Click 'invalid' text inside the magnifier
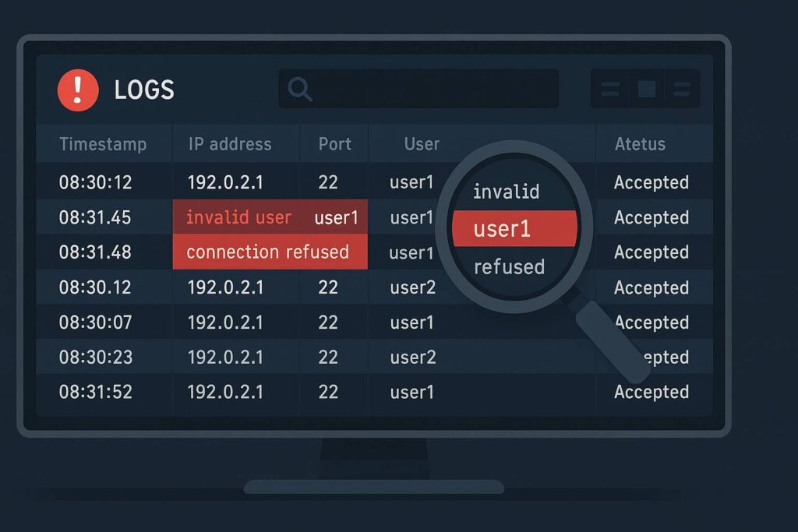Viewport: 798px width, 532px height. tap(506, 192)
